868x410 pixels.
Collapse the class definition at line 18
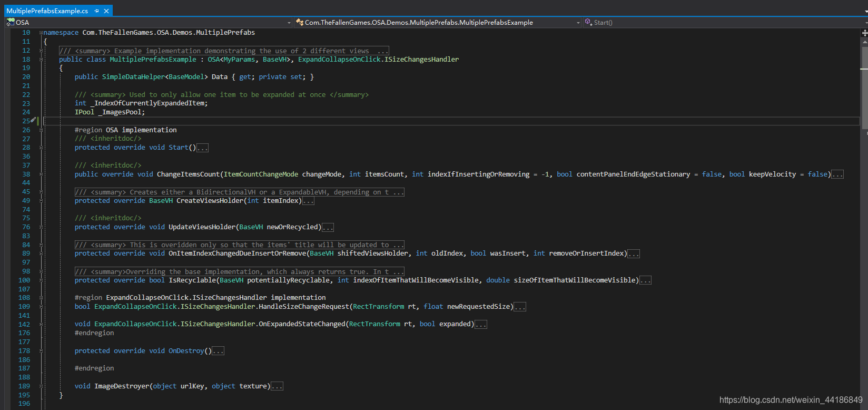(x=41, y=60)
